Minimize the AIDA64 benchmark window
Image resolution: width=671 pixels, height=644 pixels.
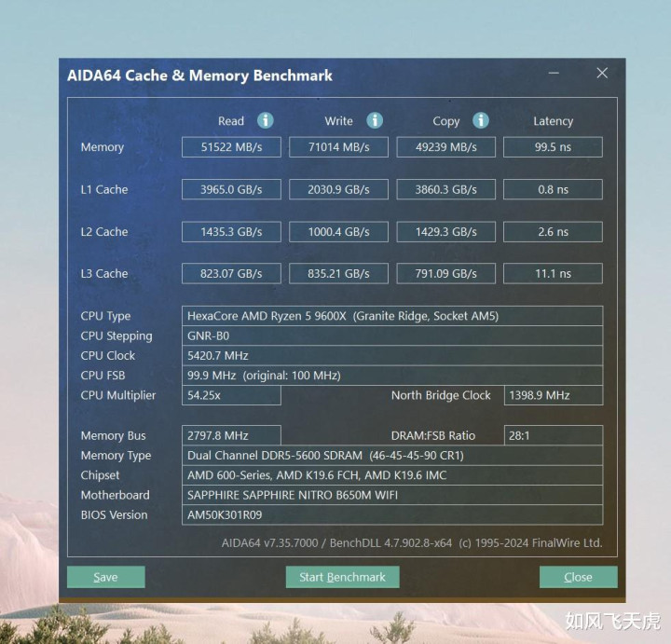coord(554,74)
